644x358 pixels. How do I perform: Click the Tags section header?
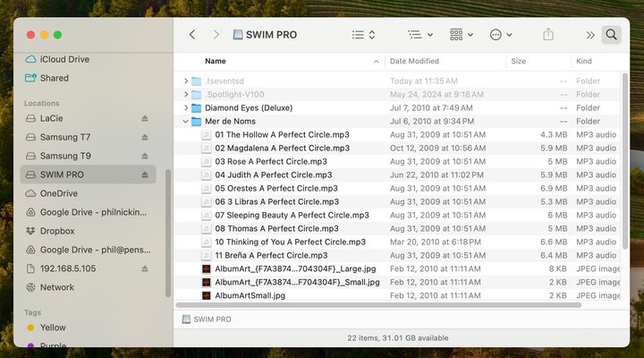pyautogui.click(x=32, y=312)
